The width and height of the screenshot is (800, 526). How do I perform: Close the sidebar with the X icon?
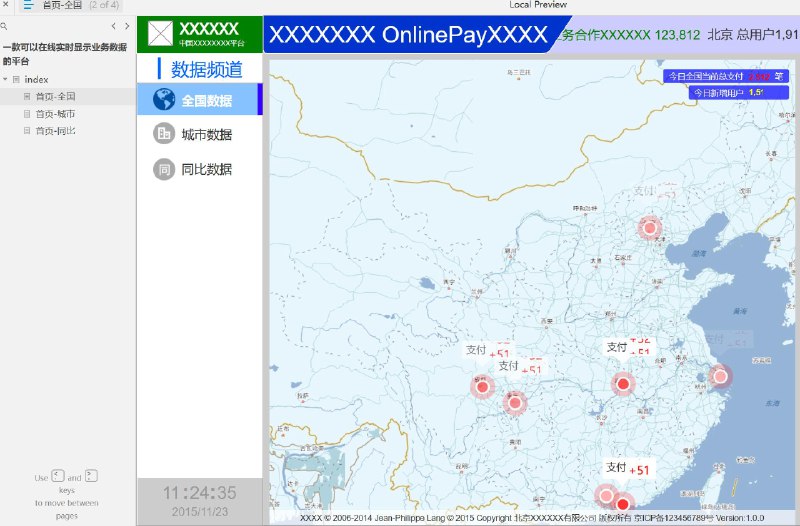click(6, 4)
